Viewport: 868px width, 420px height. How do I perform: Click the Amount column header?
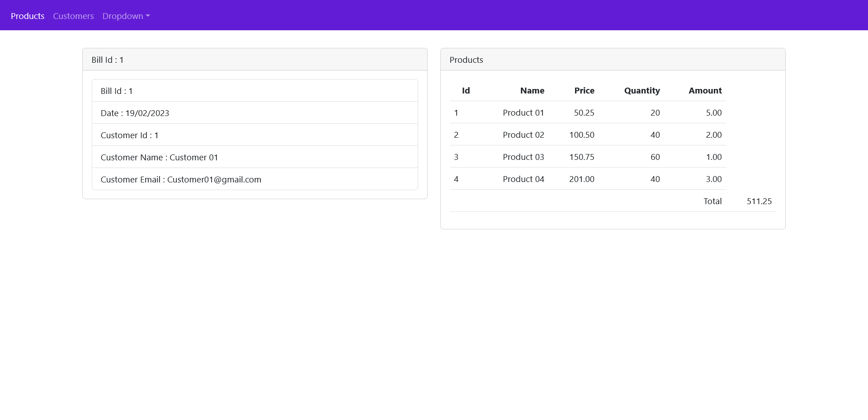705,90
